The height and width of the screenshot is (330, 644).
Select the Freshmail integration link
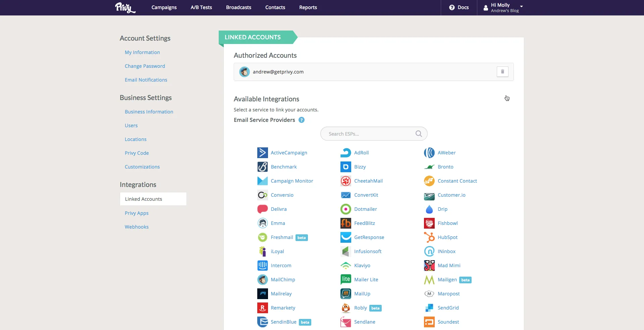coord(282,237)
